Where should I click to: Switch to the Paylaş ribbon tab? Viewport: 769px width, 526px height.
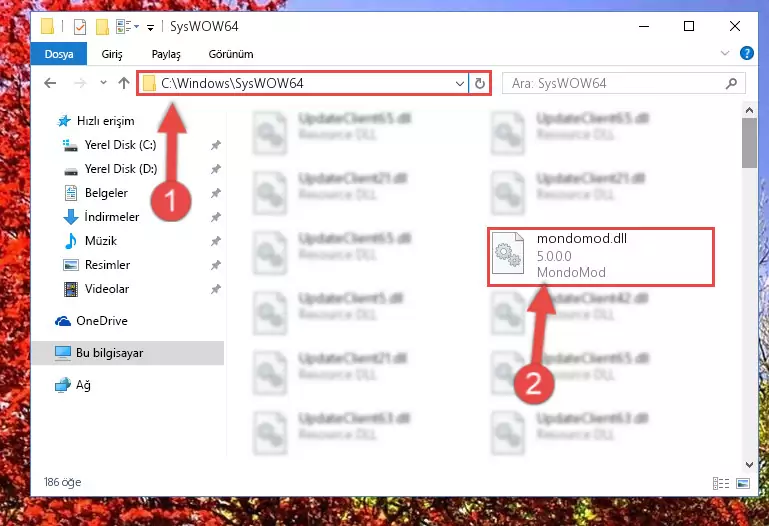click(166, 54)
